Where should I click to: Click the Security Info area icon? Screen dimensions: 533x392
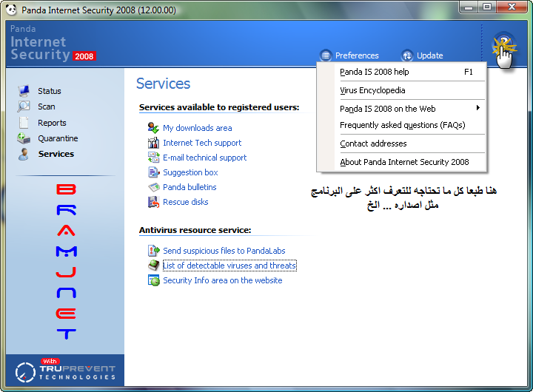(153, 280)
